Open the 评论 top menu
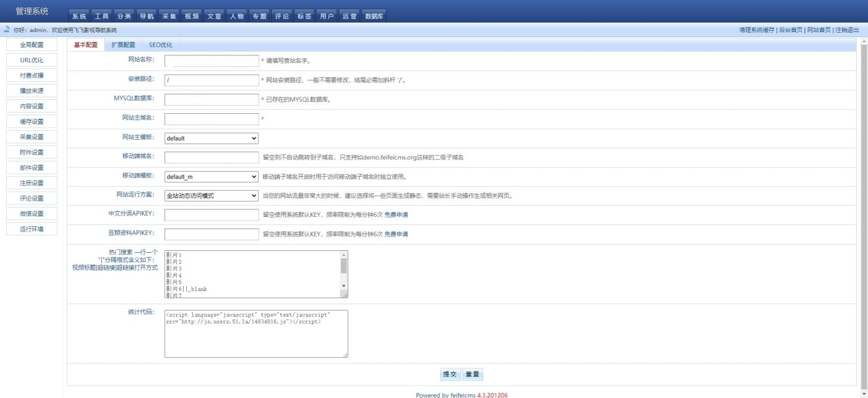 point(283,16)
